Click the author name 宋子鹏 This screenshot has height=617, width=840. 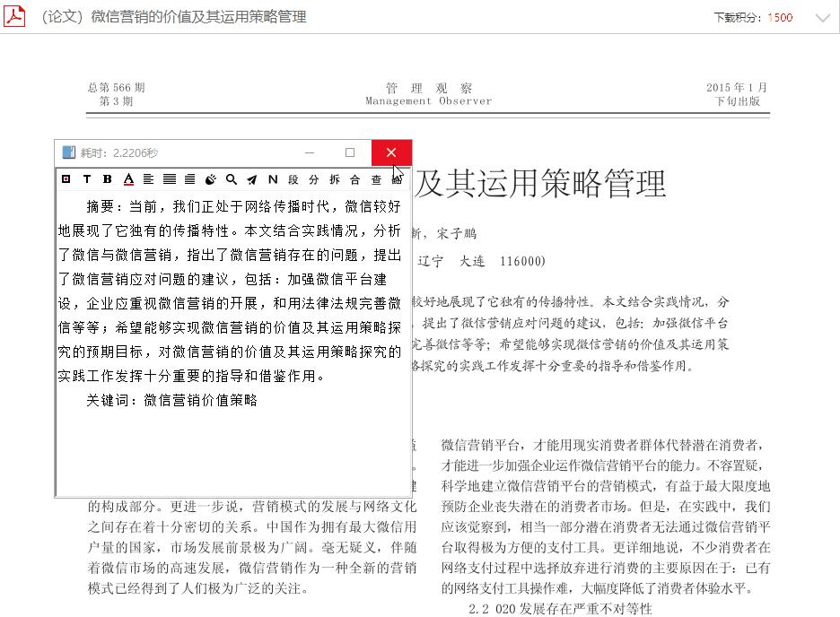coord(457,233)
